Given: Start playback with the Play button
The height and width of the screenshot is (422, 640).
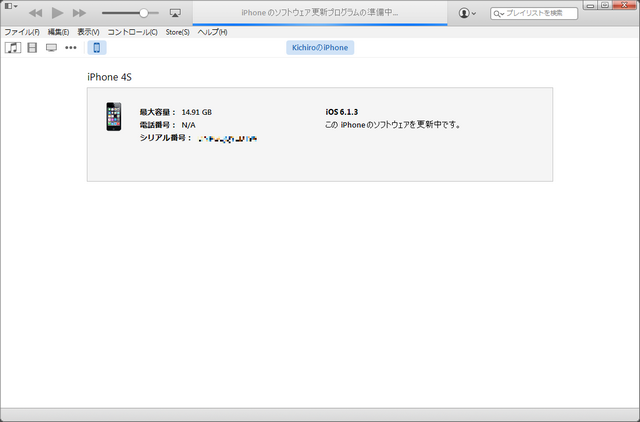Looking at the screenshot, I should click(57, 13).
